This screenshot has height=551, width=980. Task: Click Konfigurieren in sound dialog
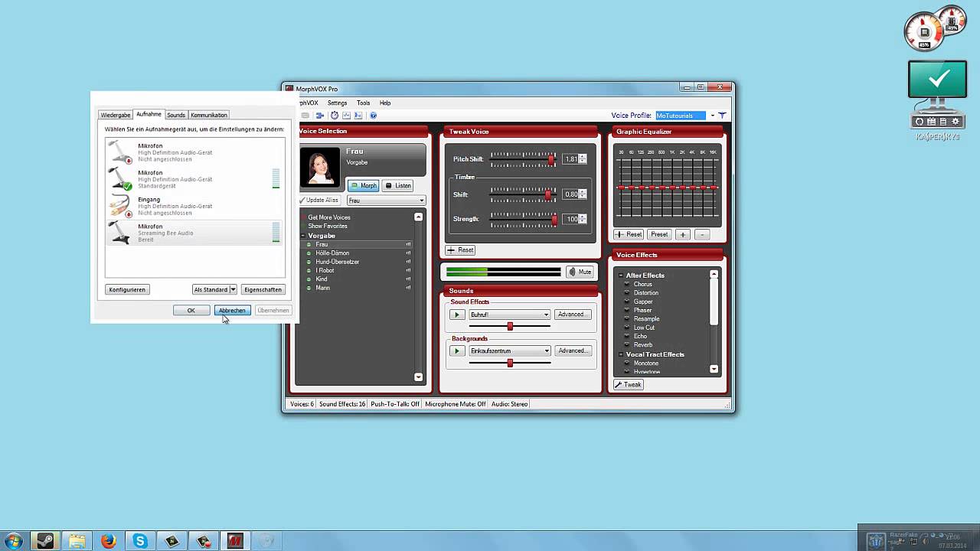[x=127, y=289]
